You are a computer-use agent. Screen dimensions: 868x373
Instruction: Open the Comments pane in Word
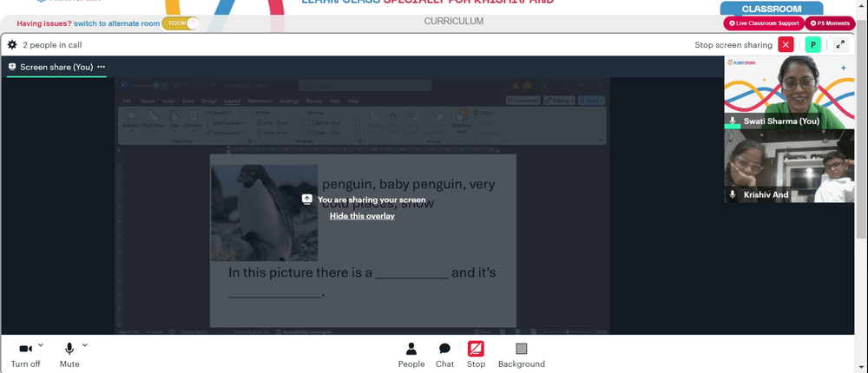pos(523,101)
